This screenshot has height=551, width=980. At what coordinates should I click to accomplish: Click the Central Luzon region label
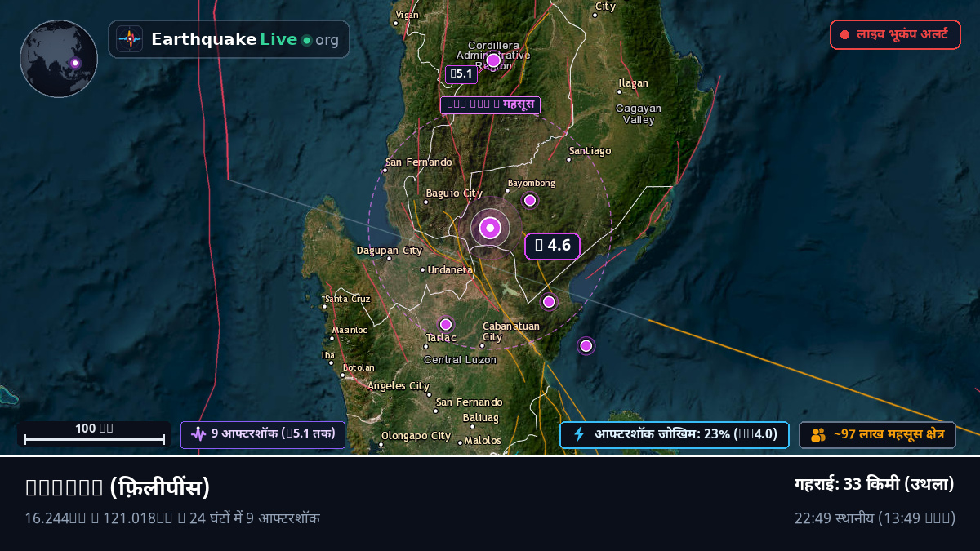(461, 360)
